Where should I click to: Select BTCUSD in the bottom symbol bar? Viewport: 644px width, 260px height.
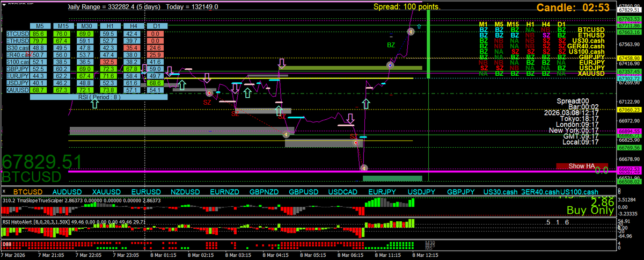28,192
